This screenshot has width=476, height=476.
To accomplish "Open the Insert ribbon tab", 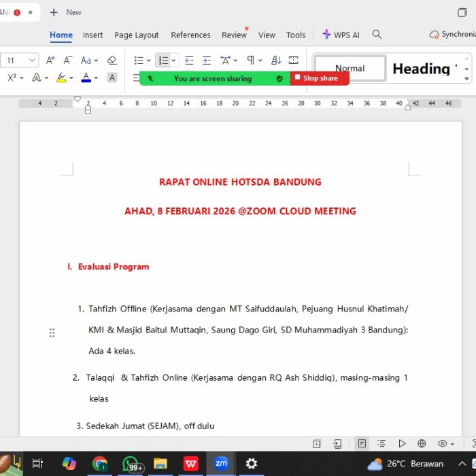I will (x=93, y=35).
